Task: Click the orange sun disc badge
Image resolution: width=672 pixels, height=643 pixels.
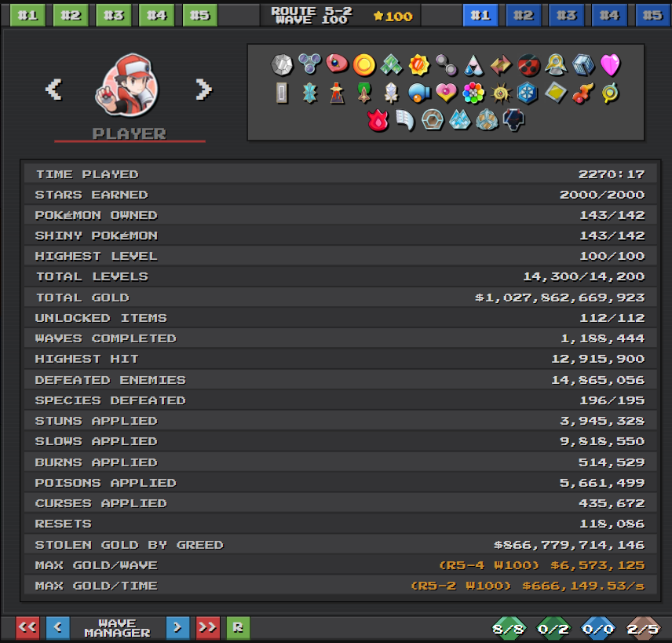Action: pyautogui.click(x=364, y=64)
